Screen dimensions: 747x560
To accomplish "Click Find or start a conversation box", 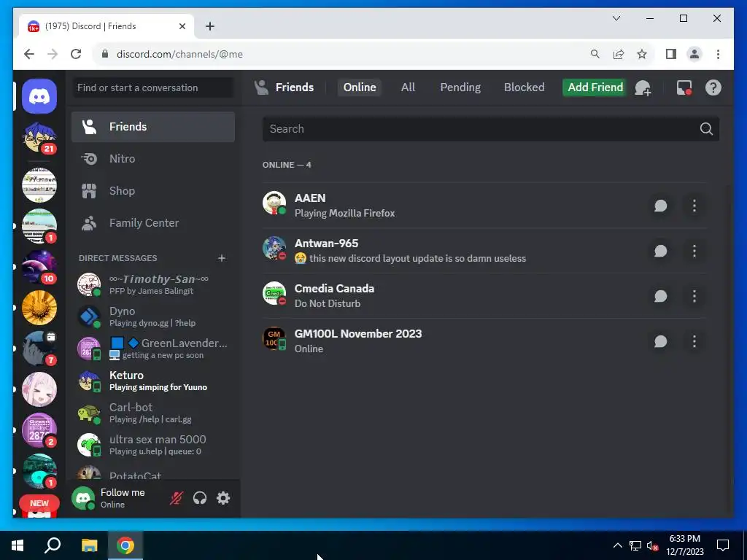I will click(x=153, y=87).
